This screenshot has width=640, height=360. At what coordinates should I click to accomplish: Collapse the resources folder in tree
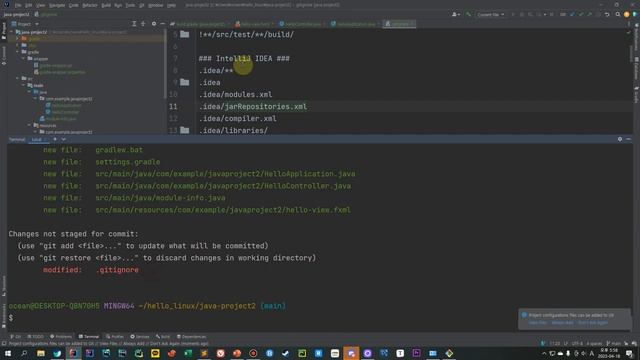tap(29, 125)
